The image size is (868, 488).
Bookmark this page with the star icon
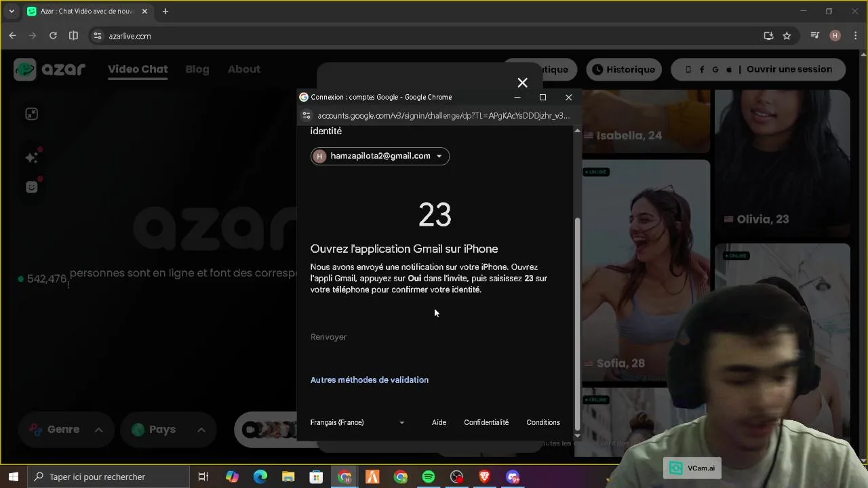click(787, 36)
